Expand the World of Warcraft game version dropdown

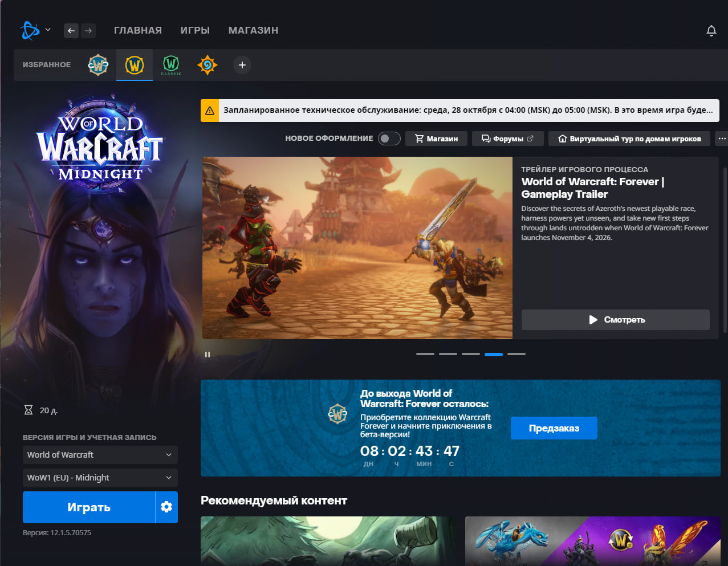(x=100, y=455)
